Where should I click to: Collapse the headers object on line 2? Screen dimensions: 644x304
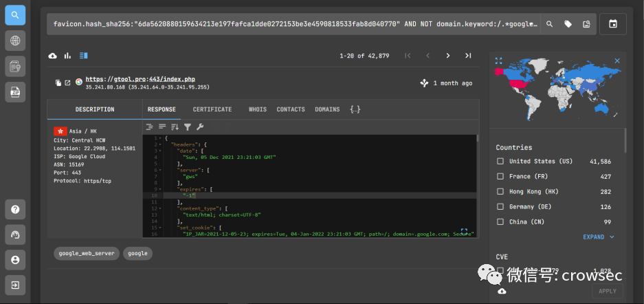pos(160,144)
